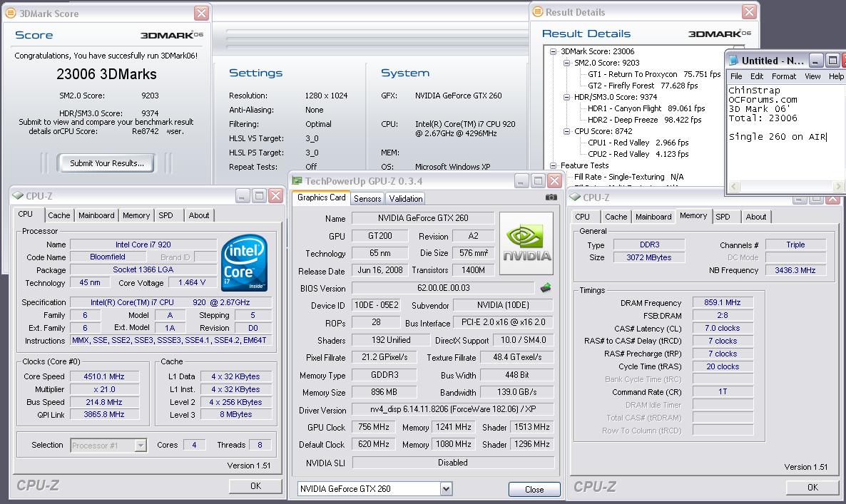846x504 pixels.
Task: Open the SPD tab in left CPU-Z
Action: tap(165, 215)
